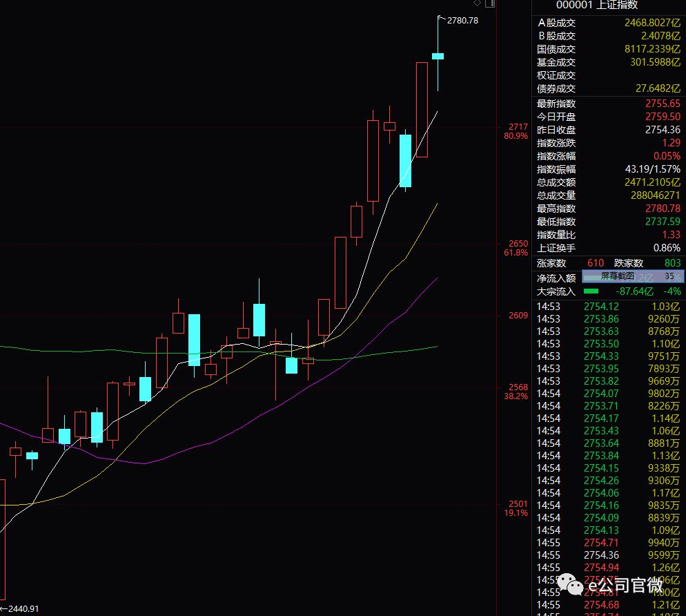Select the 最高指数 value 2780.78
The height and width of the screenshot is (616, 686).
[x=663, y=209]
